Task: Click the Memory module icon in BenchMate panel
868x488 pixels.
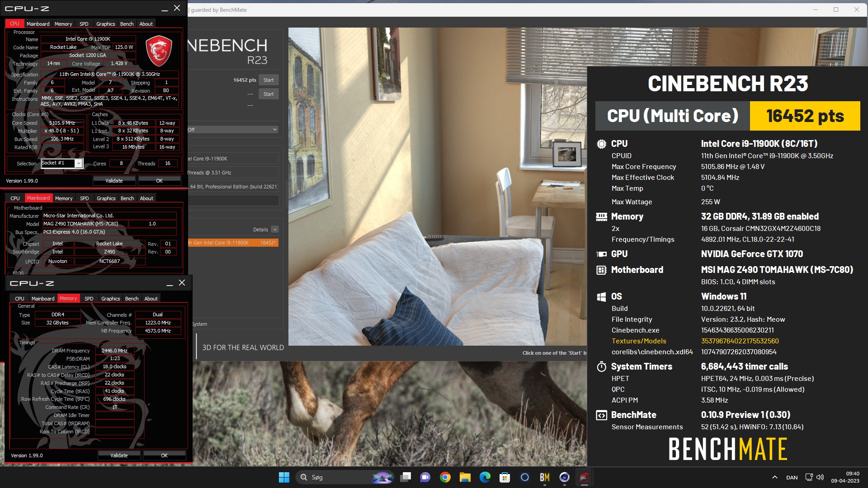Action: pyautogui.click(x=601, y=216)
